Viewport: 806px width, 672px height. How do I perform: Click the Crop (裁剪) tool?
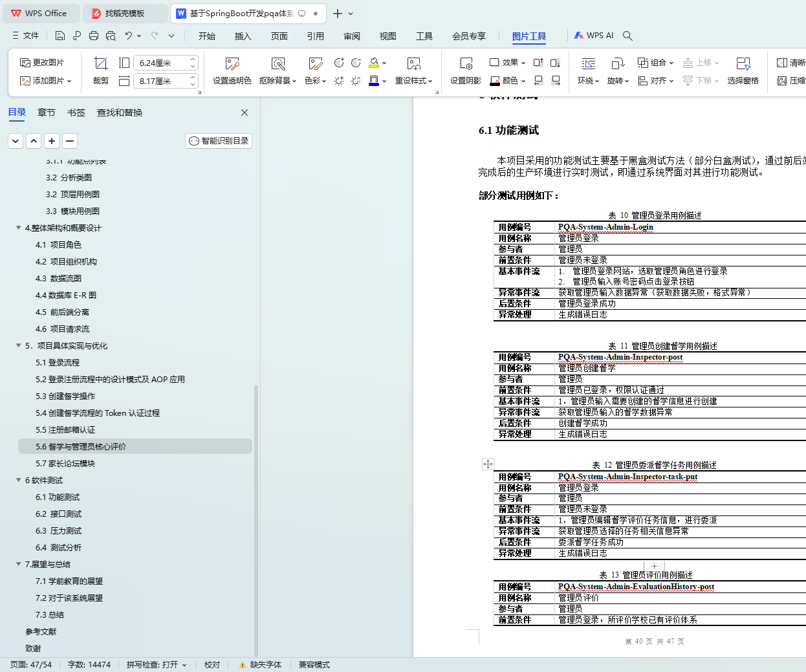(x=101, y=71)
